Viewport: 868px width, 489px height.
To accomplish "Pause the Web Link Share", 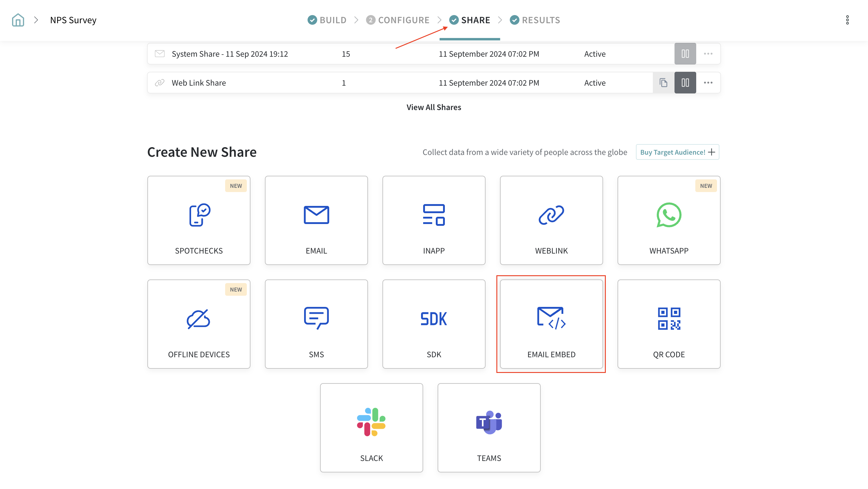I will [x=685, y=83].
